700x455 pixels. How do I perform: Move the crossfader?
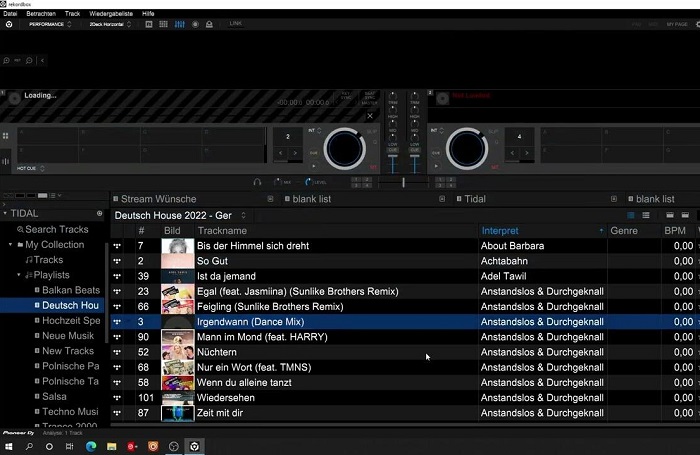(x=403, y=182)
